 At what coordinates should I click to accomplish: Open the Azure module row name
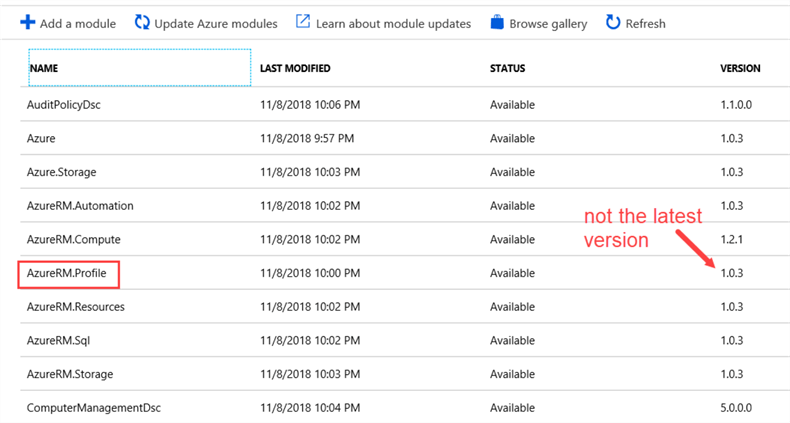tap(41, 138)
